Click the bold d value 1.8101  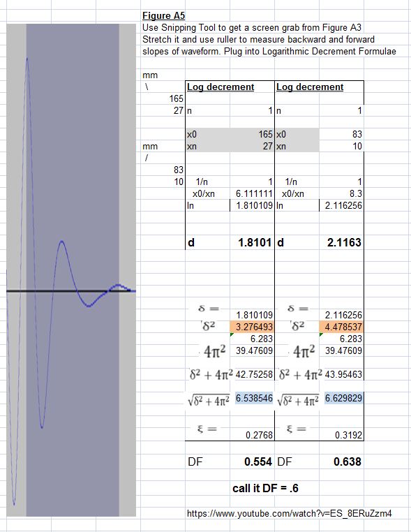[255, 242]
